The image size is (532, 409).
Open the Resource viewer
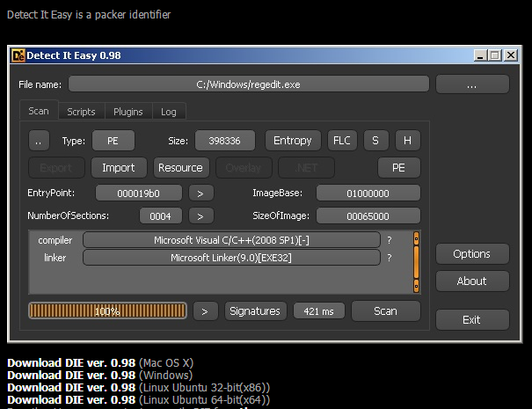[181, 168]
